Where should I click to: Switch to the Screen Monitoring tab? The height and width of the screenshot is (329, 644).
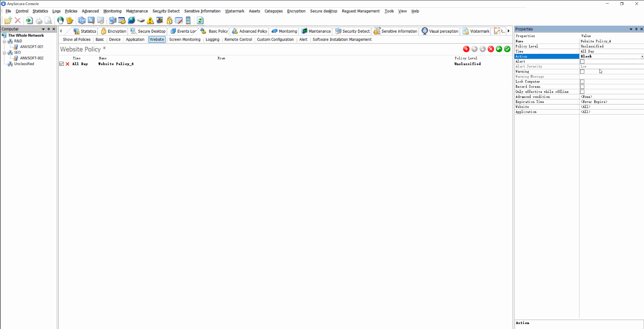184,39
